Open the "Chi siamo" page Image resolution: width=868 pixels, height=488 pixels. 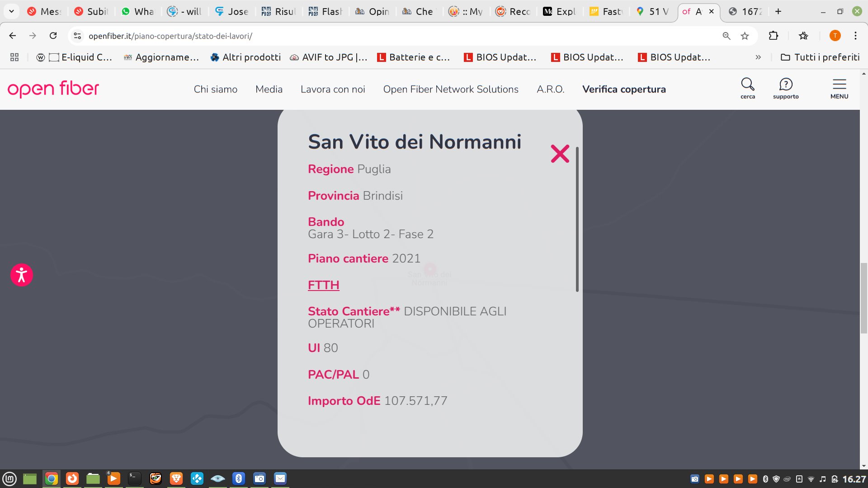click(x=216, y=89)
